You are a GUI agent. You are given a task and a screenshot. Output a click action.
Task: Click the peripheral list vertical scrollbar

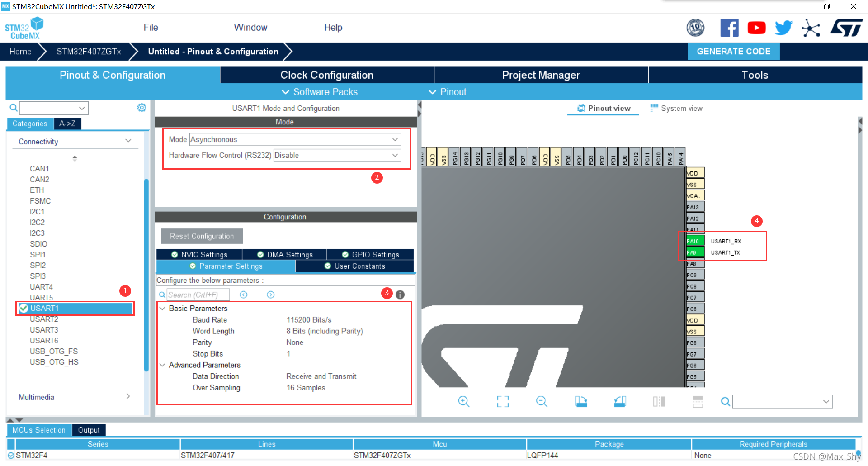tap(146, 275)
